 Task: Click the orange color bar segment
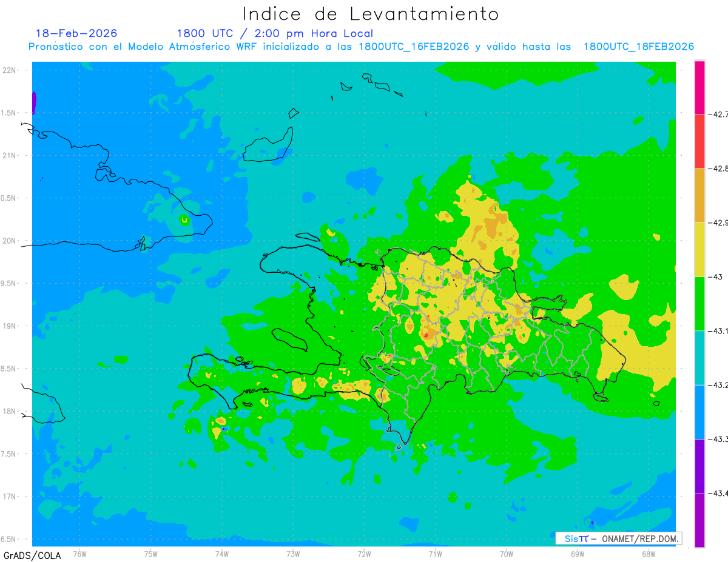699,195
